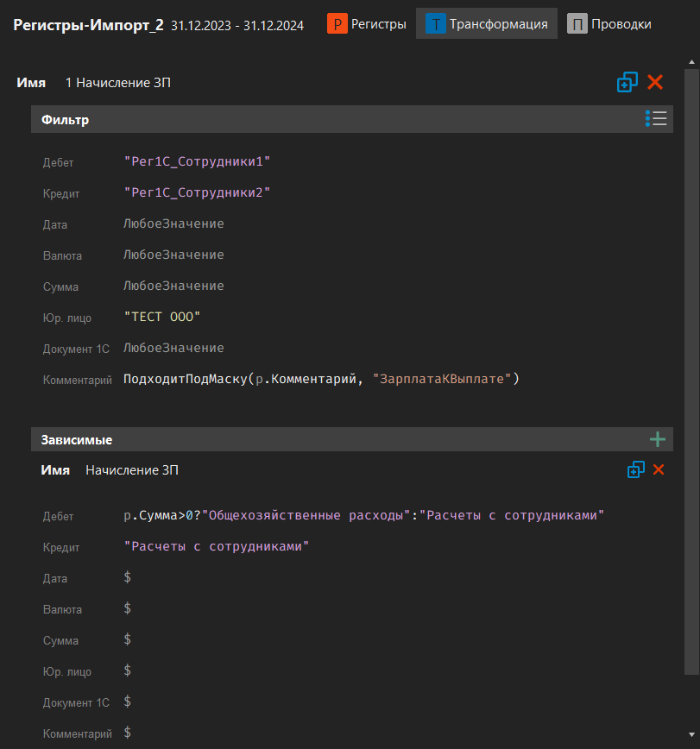Remove the dependent "Начисление ЗП" rule

(659, 469)
